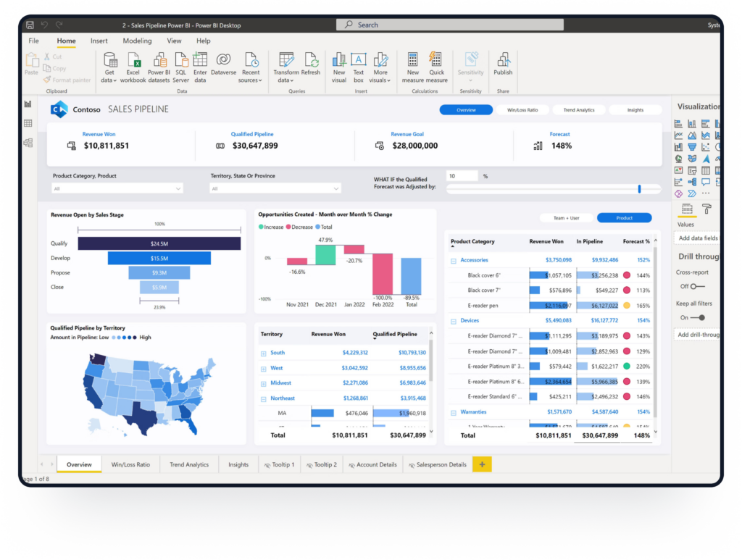The image size is (742, 560).
Task: Click the Get data icon
Action: (x=110, y=60)
